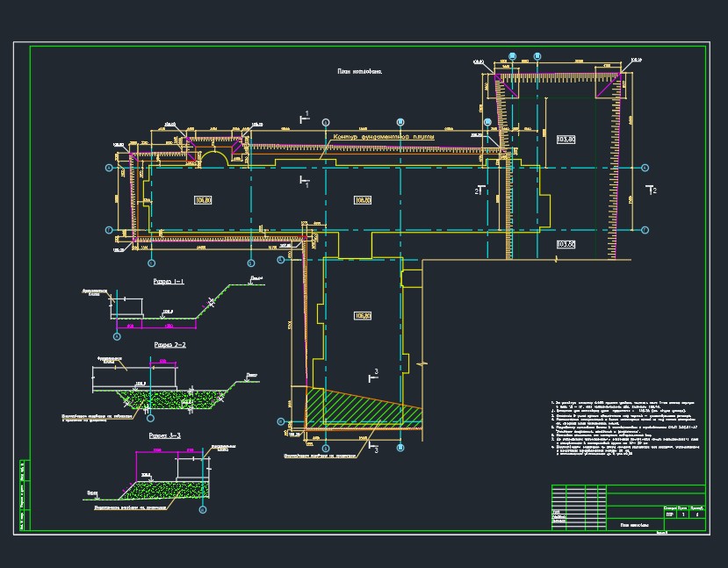The width and height of the screenshot is (728, 568).
Task: Click the 'Разрез 2-2' section heading
Action: click(170, 345)
